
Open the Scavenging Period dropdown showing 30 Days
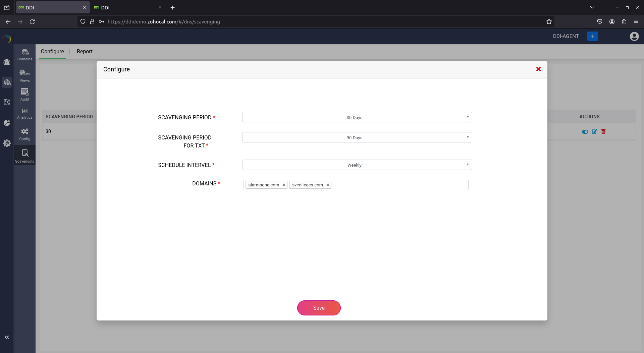(x=357, y=117)
